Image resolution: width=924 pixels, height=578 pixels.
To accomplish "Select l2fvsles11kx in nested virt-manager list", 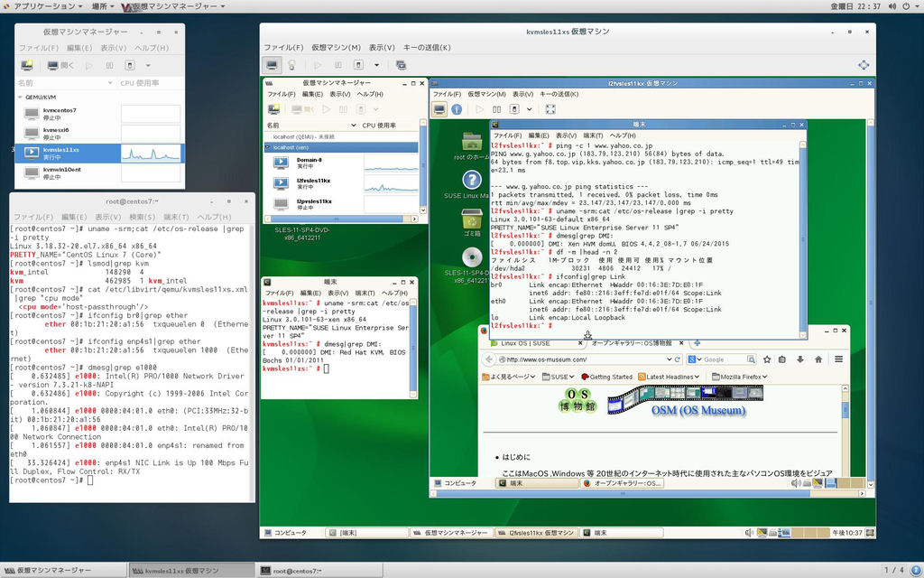I will coord(341,184).
